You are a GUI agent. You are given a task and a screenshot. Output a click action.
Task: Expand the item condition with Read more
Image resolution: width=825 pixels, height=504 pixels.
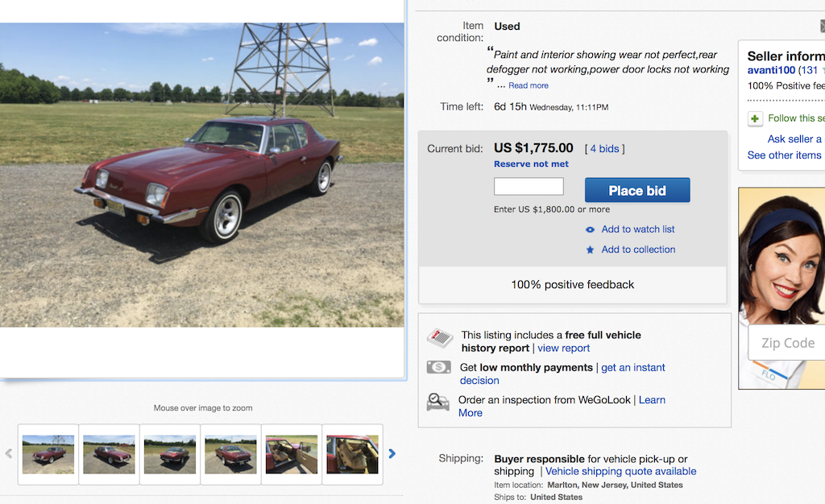[x=529, y=85]
